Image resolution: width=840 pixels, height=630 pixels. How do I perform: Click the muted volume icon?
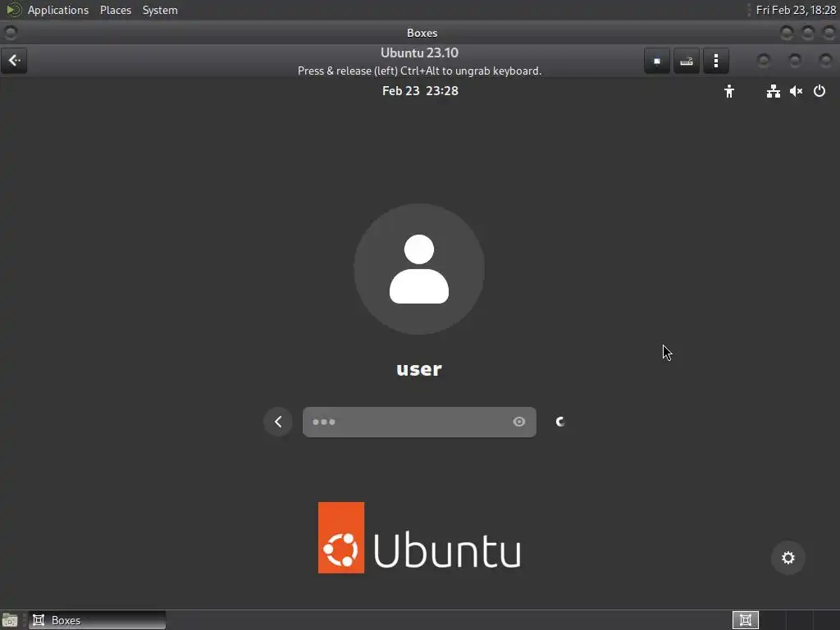tap(796, 91)
